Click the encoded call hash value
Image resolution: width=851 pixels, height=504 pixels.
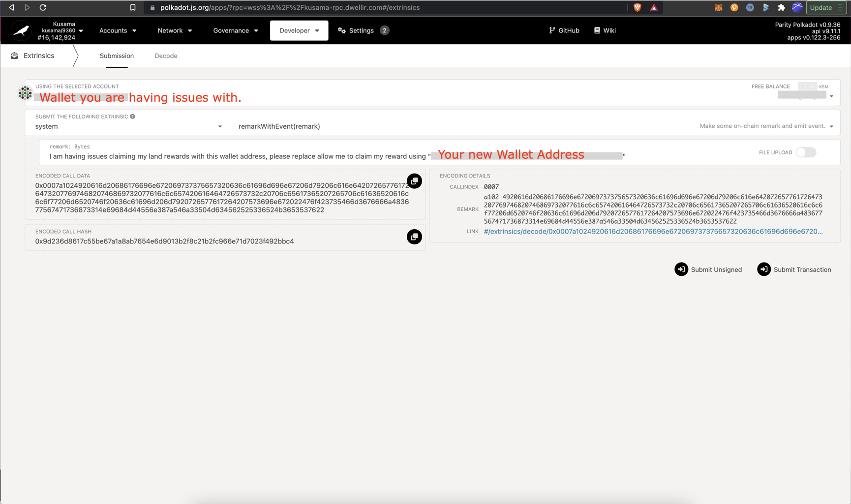click(x=164, y=241)
